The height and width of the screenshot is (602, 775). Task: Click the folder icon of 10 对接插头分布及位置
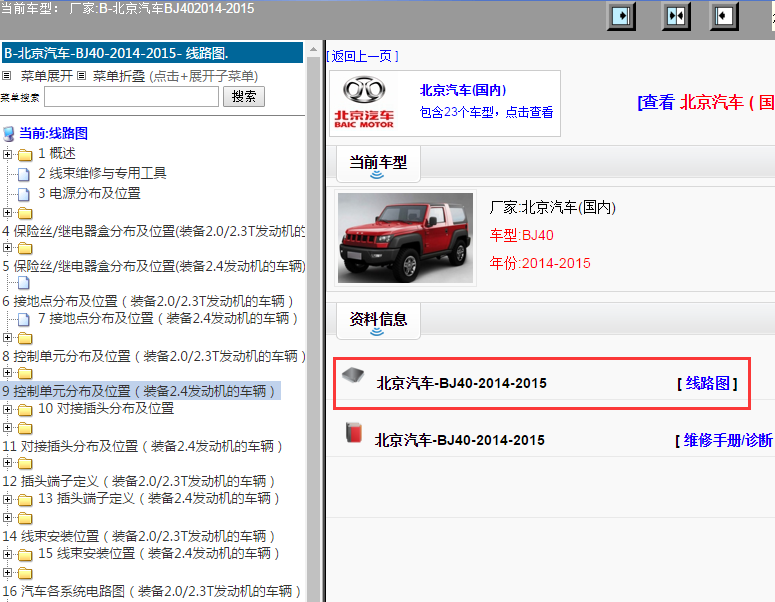pos(25,410)
